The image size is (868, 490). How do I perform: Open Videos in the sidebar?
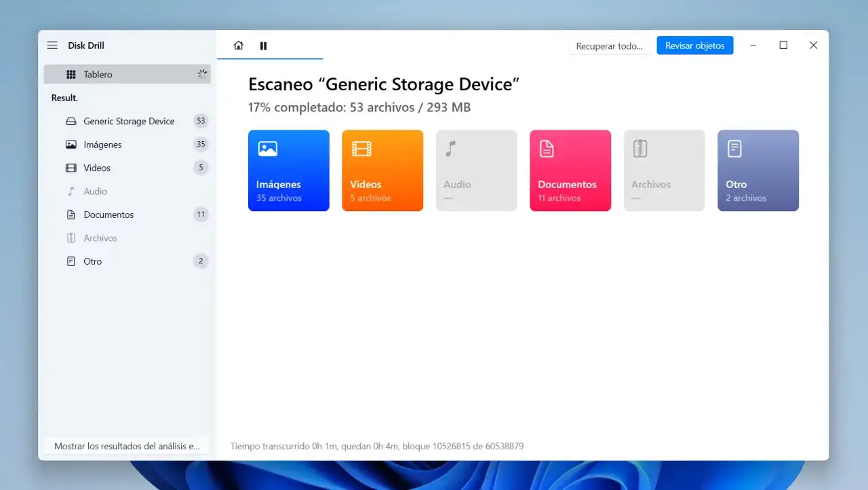(127, 168)
